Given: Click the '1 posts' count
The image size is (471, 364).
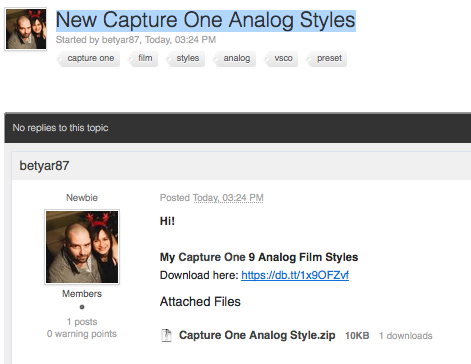Looking at the screenshot, I should point(82,322).
